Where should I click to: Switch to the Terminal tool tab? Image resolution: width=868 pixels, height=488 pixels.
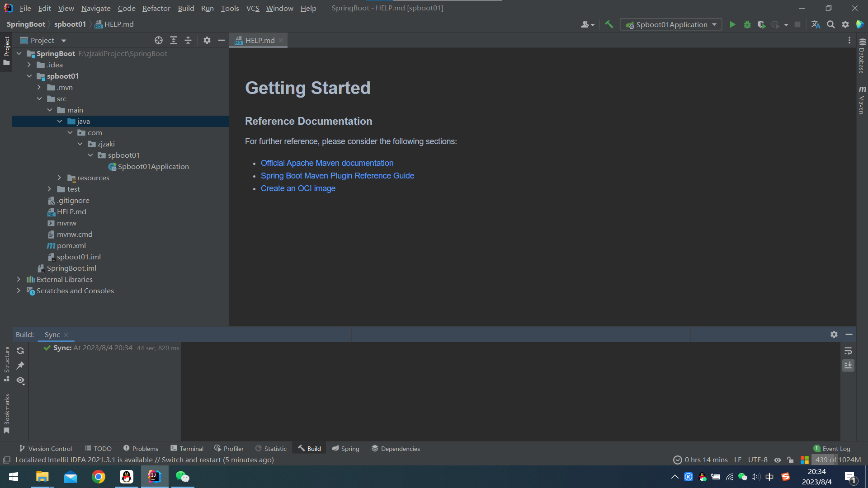point(187,448)
